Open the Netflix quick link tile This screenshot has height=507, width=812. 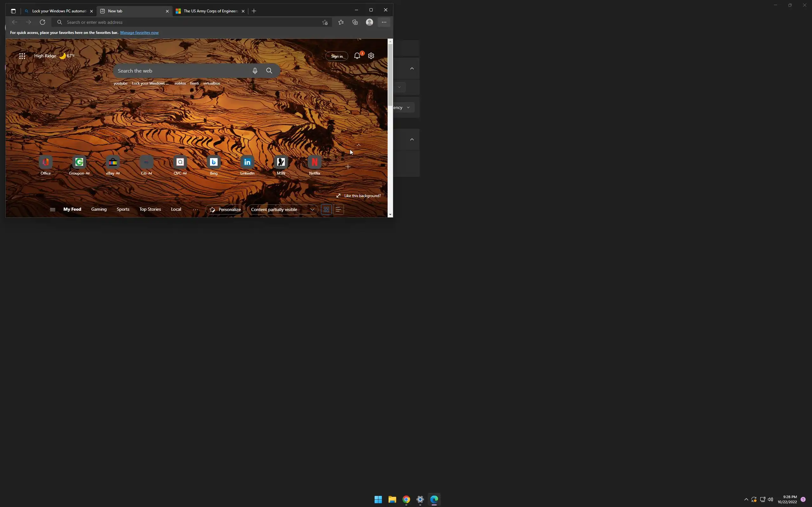[x=314, y=162]
